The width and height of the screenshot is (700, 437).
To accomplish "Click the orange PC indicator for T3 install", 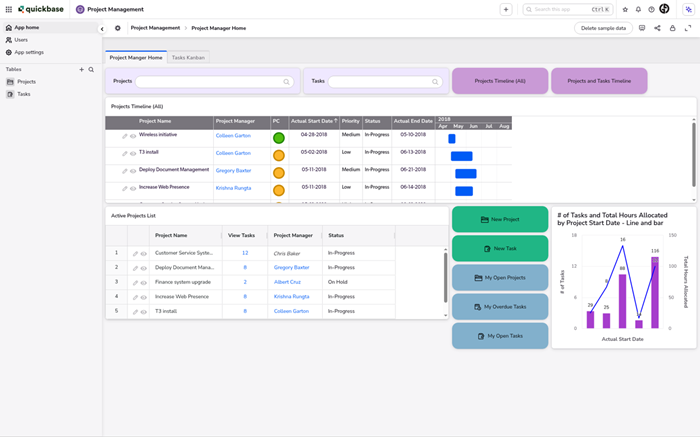I will point(279,156).
